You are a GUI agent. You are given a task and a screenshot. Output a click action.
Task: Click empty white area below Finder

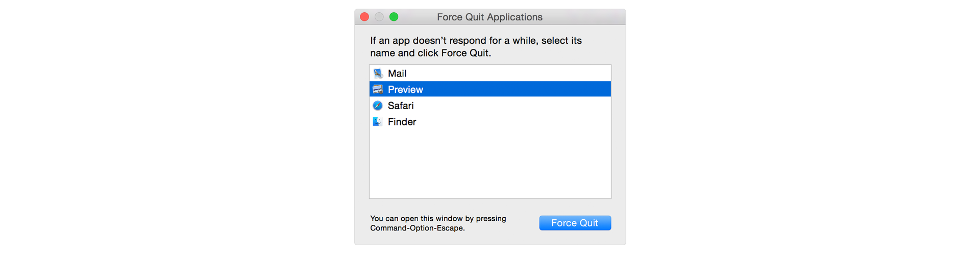pyautogui.click(x=490, y=163)
